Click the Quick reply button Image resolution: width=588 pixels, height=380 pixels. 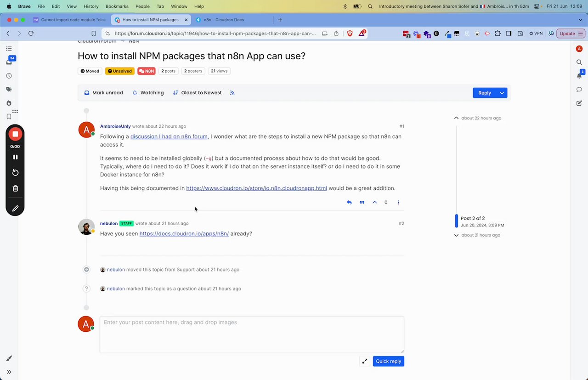[x=389, y=361]
